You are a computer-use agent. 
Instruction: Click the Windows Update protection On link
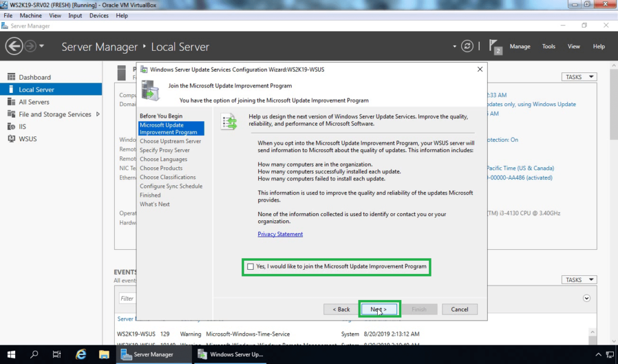coord(503,139)
